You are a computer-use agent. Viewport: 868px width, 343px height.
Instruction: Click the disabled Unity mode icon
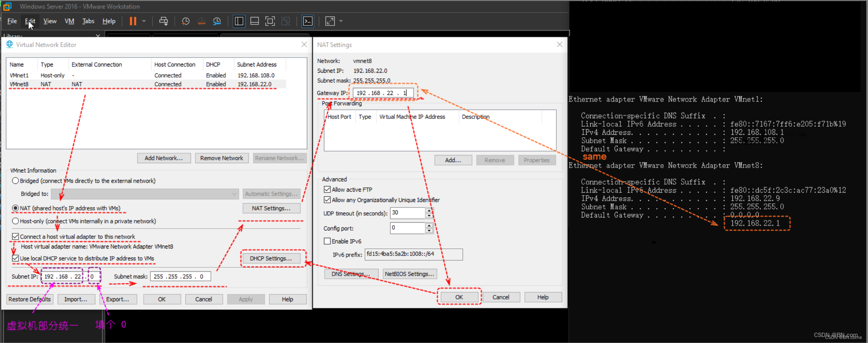click(286, 21)
